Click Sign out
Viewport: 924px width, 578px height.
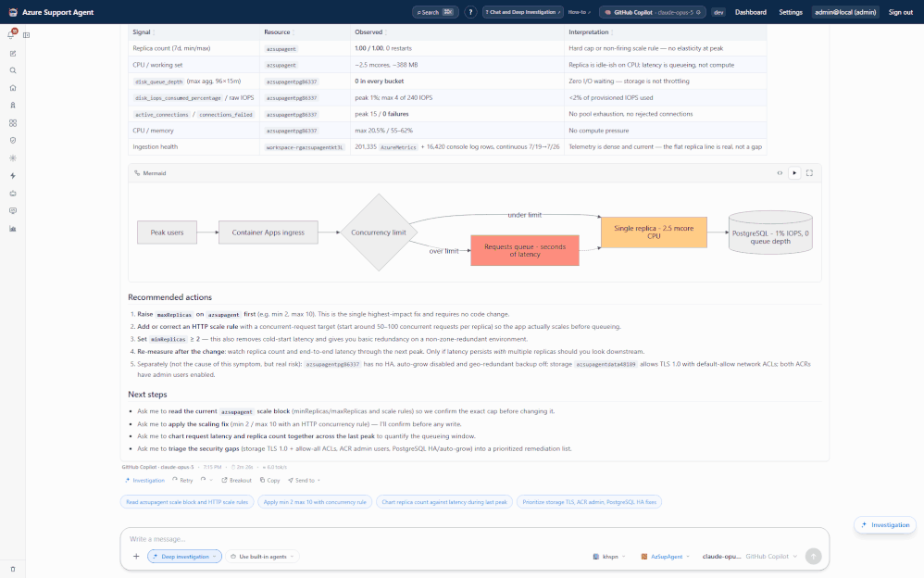(x=901, y=12)
